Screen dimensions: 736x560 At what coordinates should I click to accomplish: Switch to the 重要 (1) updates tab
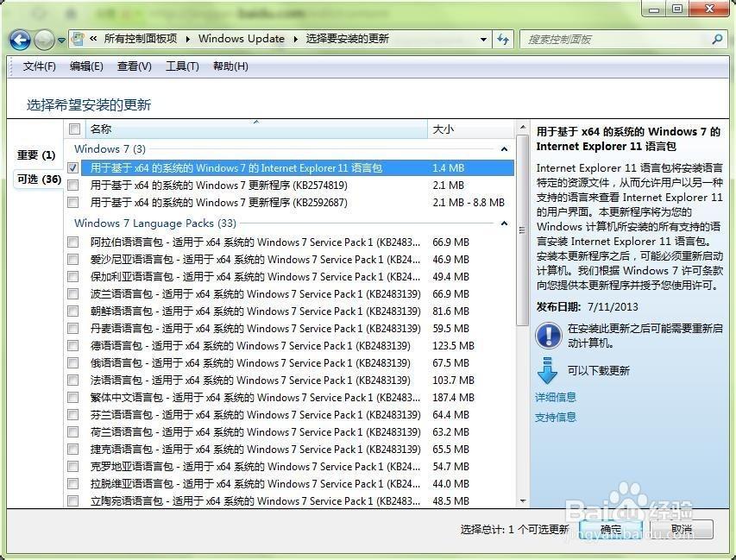click(x=36, y=155)
